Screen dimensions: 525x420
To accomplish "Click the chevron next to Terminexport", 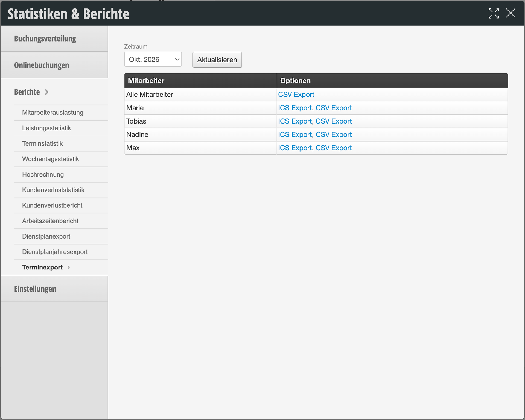I will click(69, 268).
